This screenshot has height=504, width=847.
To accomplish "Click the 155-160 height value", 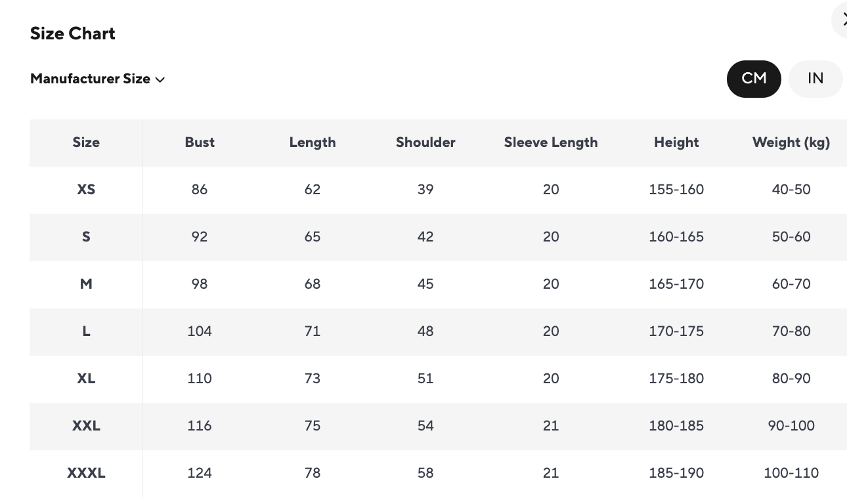I will [x=676, y=190].
